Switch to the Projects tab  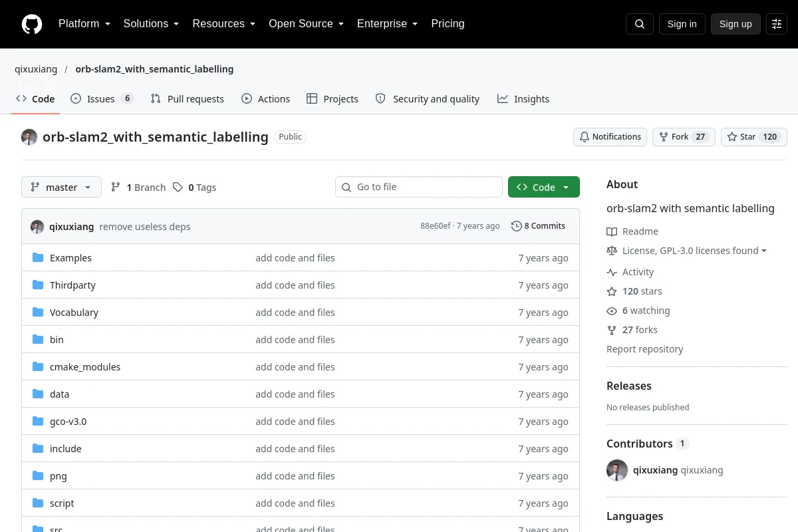(x=332, y=99)
